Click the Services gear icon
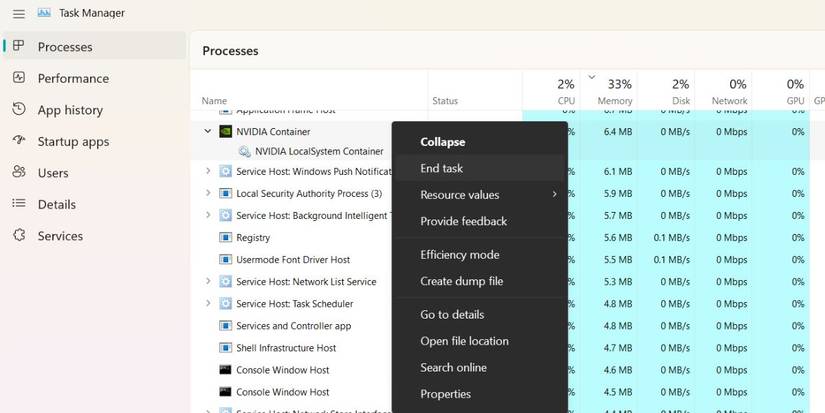This screenshot has height=413, width=825. (18, 236)
